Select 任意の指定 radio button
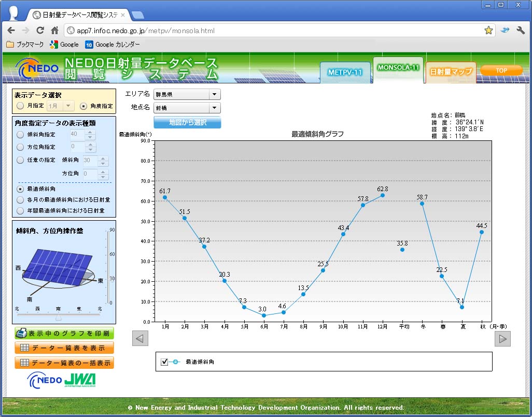Screen dimensions: 532x417 [20, 160]
